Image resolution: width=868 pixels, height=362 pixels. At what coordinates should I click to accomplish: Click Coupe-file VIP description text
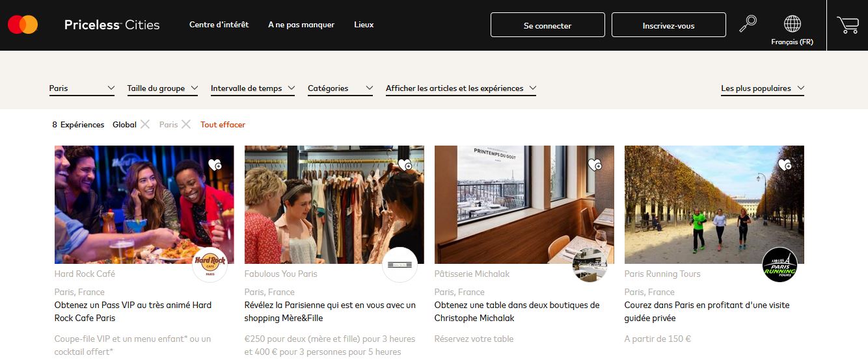click(133, 345)
